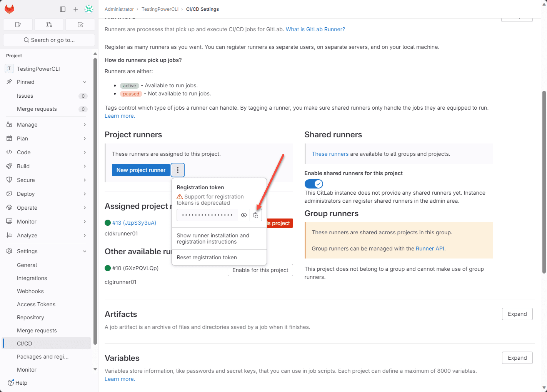
Task: Open Access Tokens in Settings sidebar
Action: pyautogui.click(x=36, y=304)
